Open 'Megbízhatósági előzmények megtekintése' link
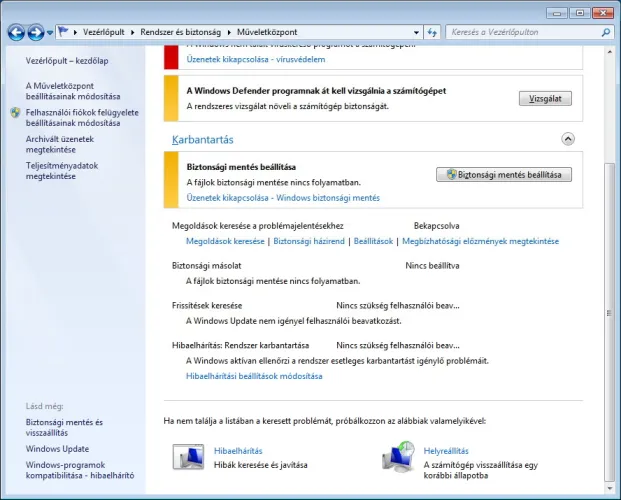This screenshot has width=621, height=500. 480,241
